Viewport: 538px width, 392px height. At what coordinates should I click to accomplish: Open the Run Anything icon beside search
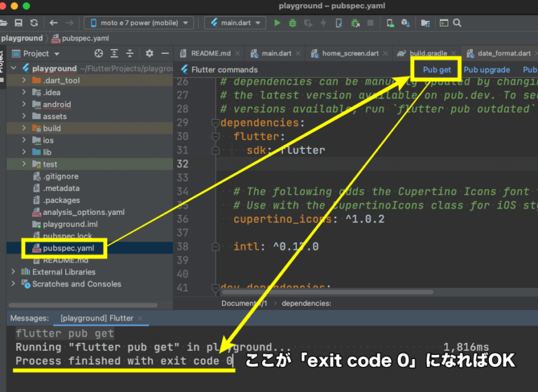pos(444,23)
